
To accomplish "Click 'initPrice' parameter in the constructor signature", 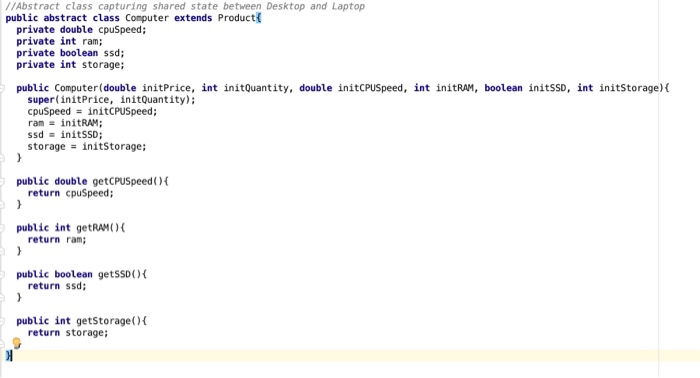I will click(x=166, y=88).
